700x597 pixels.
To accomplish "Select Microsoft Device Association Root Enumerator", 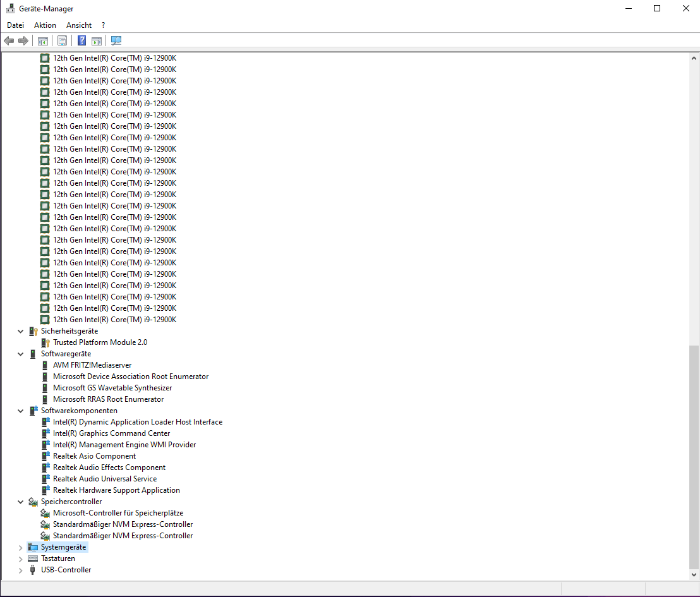I will [131, 377].
